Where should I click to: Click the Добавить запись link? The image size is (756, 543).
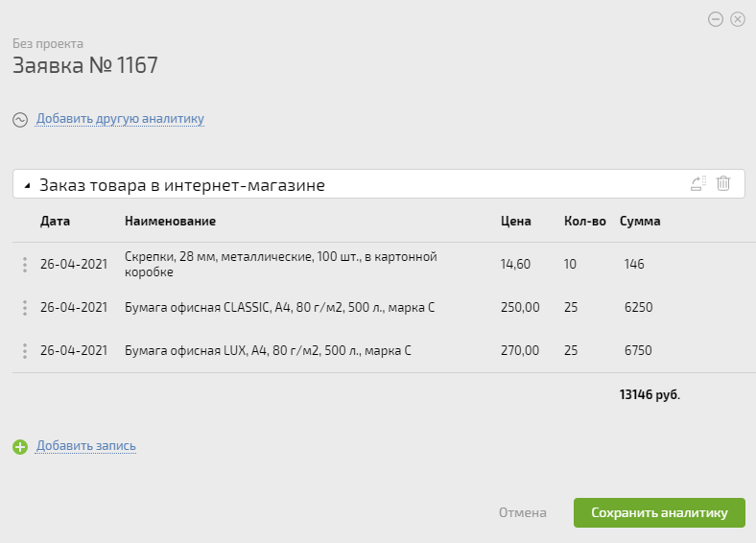(85, 445)
